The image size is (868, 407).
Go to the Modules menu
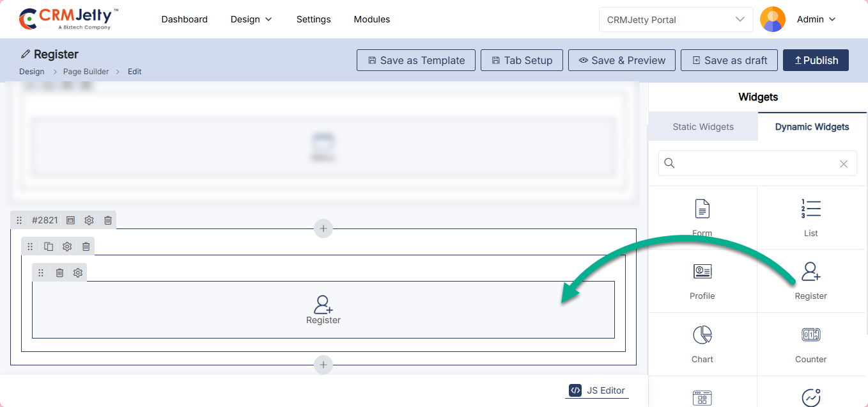click(x=372, y=19)
